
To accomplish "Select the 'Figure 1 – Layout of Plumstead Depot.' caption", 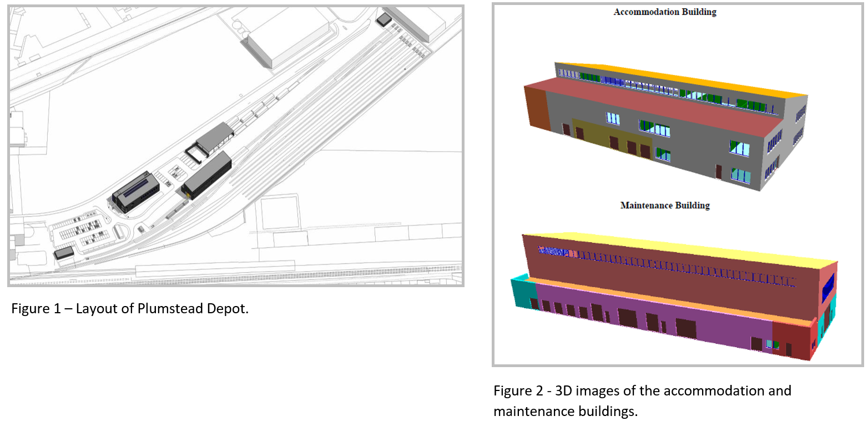I will (130, 309).
